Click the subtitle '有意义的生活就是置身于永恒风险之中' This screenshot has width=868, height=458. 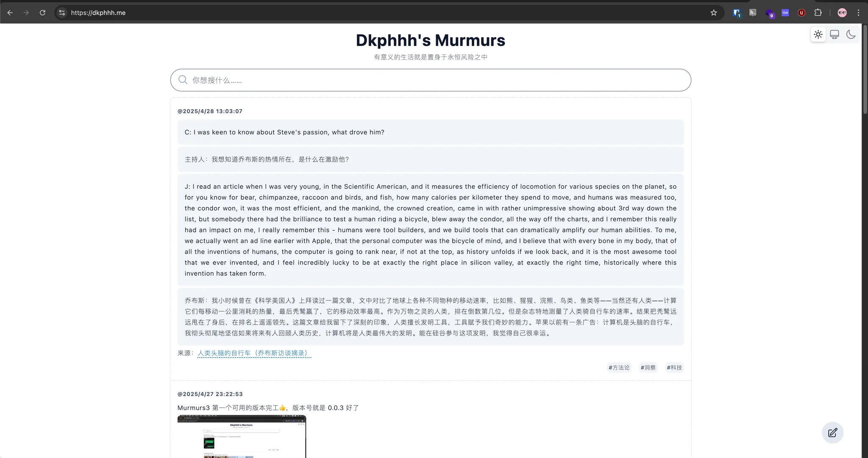pos(431,57)
